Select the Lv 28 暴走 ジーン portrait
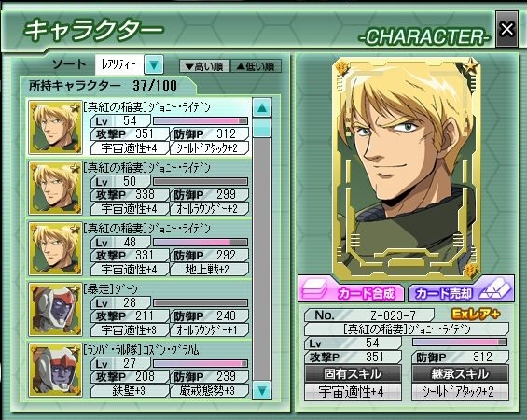Image resolution: width=527 pixels, height=420 pixels. point(55,309)
